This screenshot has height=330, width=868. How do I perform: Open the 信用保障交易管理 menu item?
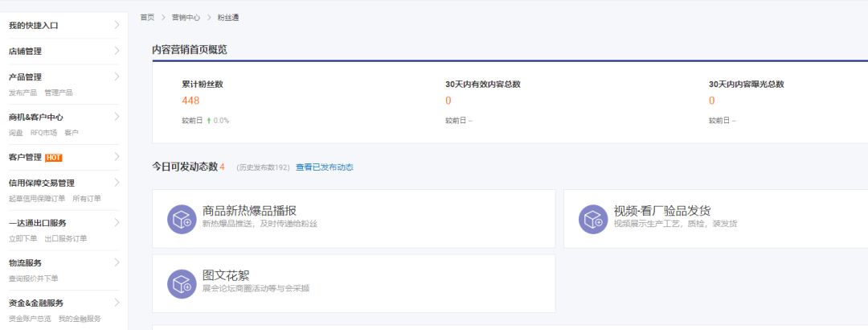pyautogui.click(x=42, y=183)
